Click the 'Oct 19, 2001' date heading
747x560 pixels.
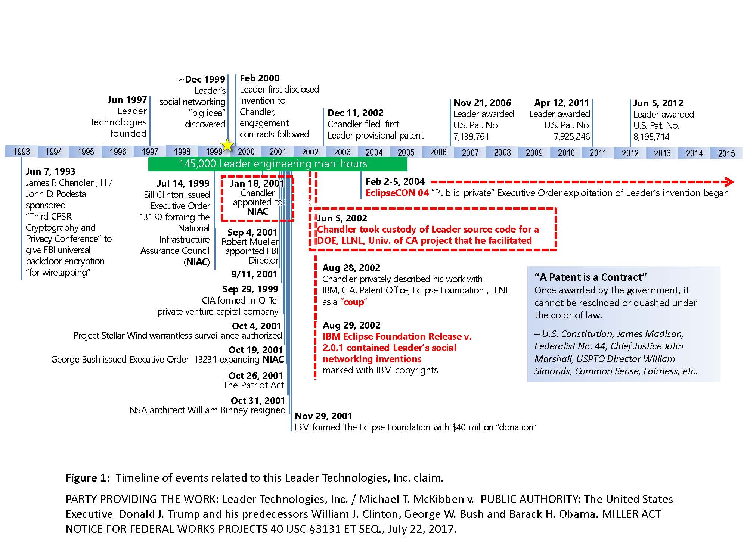click(256, 350)
